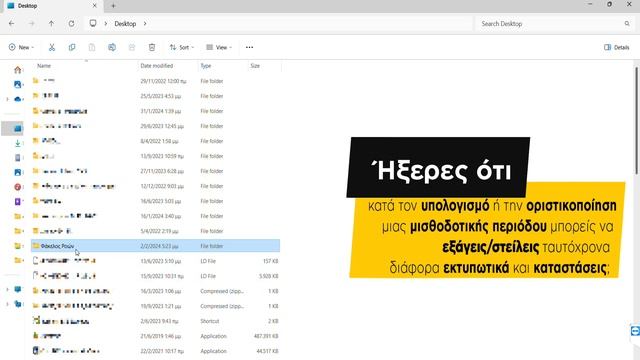This screenshot has width=640, height=360.
Task: Open the See more ellipsis menu
Action: pos(249,47)
